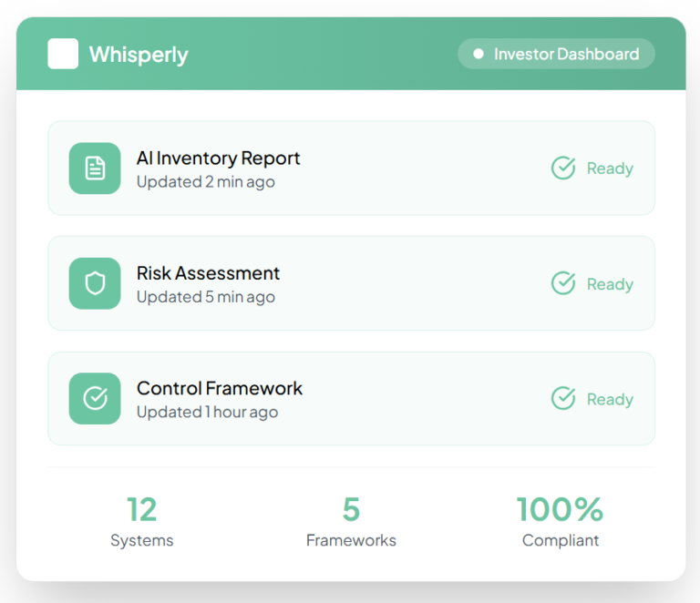The width and height of the screenshot is (700, 603).
Task: Click the Whisperly brand name
Action: click(139, 55)
